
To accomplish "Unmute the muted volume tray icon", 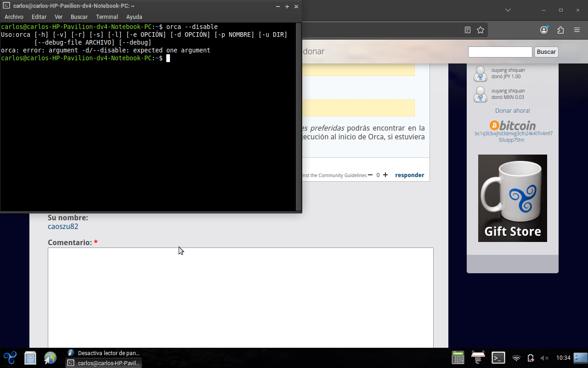I will [x=544, y=358].
